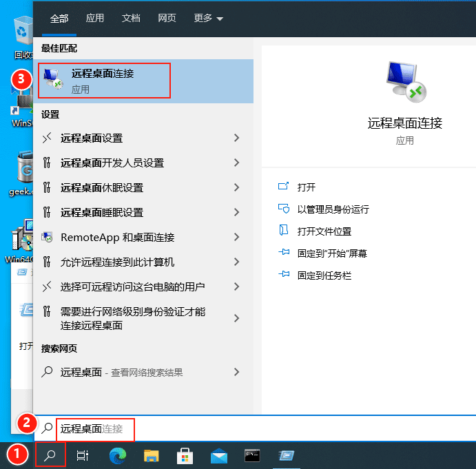Click the pin icon for 固定到任务栏
The width and height of the screenshot is (476, 469).
284,274
